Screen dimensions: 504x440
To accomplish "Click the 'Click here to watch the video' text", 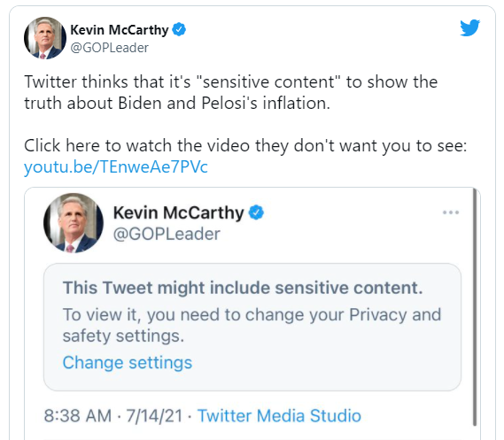I will click(x=245, y=145).
